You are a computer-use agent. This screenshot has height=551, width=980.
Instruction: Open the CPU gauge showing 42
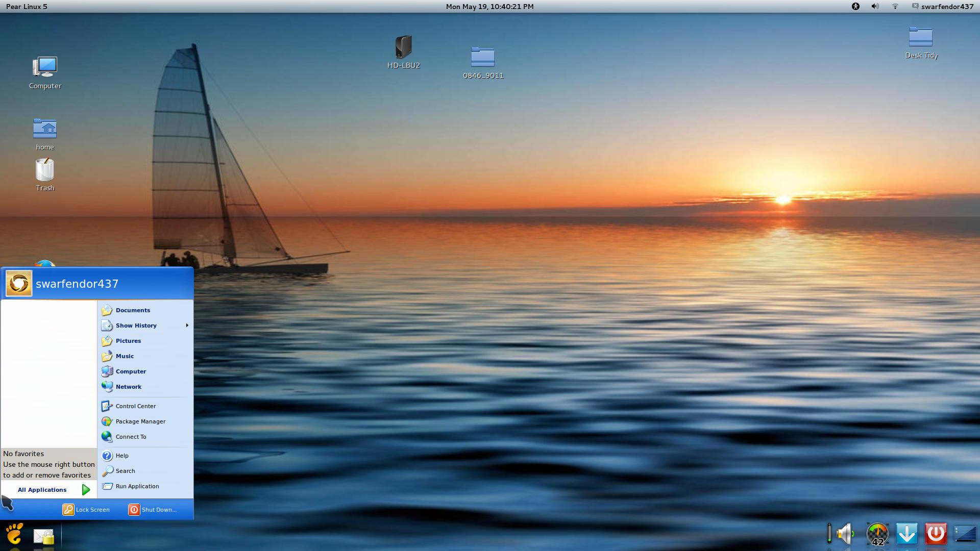[x=877, y=534]
